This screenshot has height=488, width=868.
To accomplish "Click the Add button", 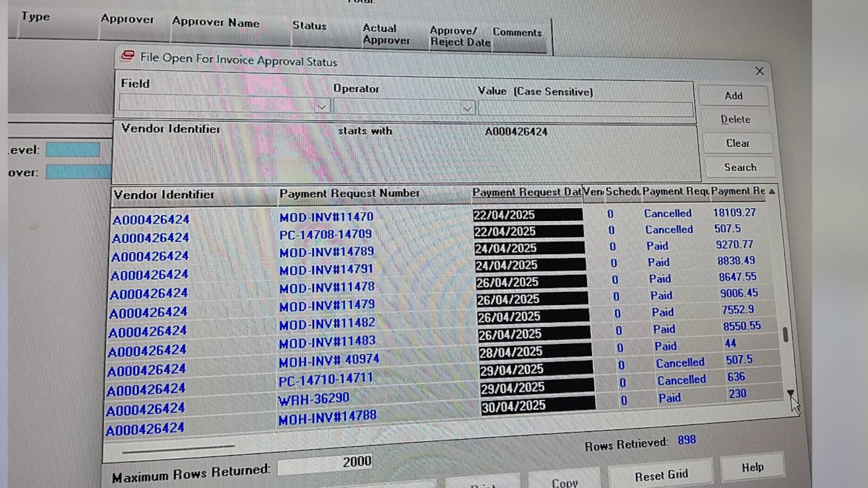I will (x=733, y=95).
